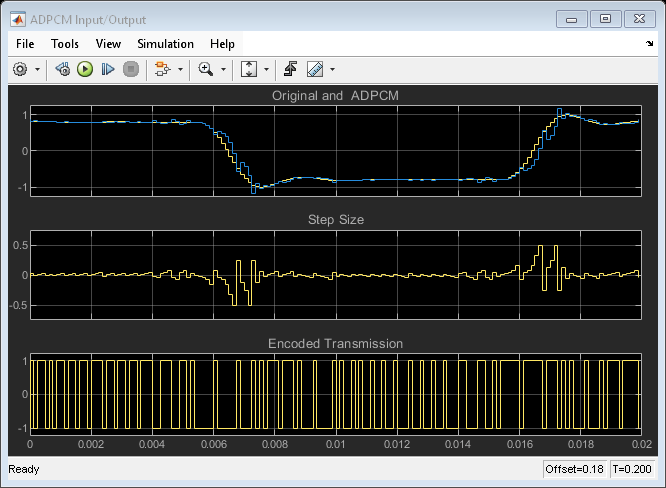Click the dock arrow at menu bar's right end
Screen dimensions: 666x488
click(x=650, y=45)
